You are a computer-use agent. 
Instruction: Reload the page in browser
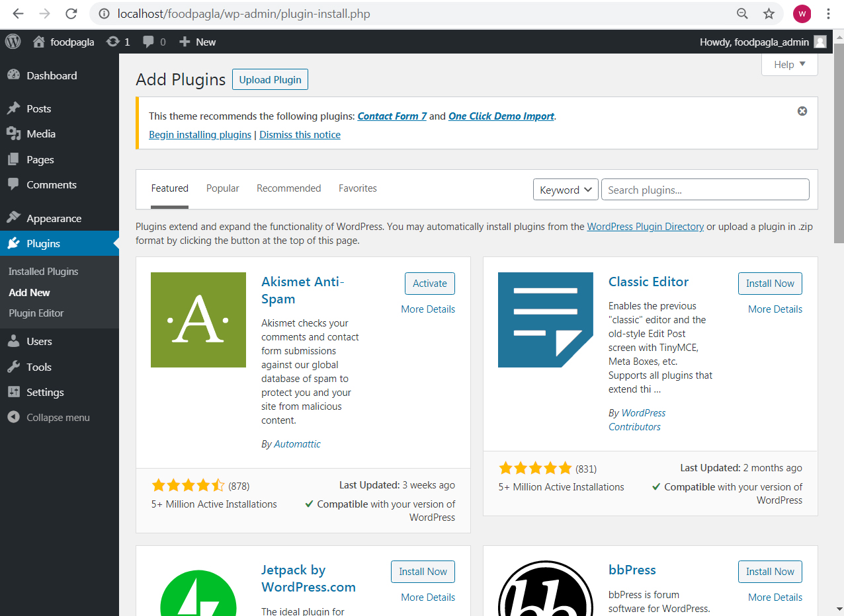[x=71, y=13]
